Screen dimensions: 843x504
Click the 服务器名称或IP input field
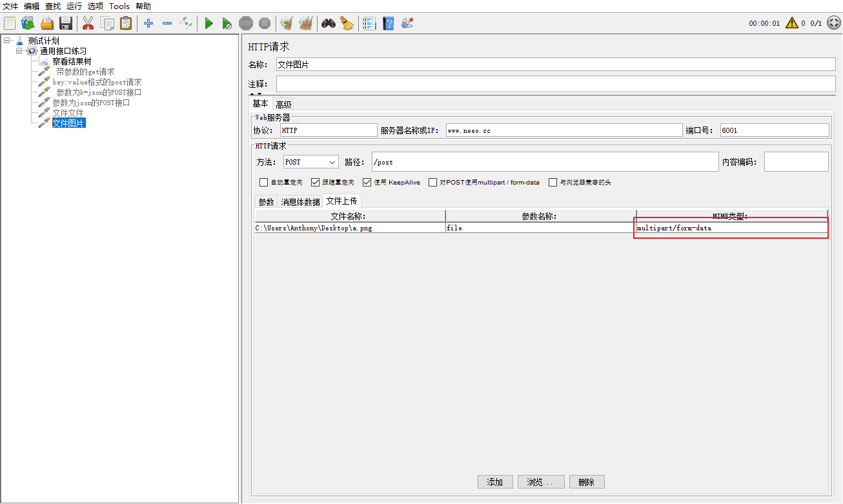tap(564, 130)
